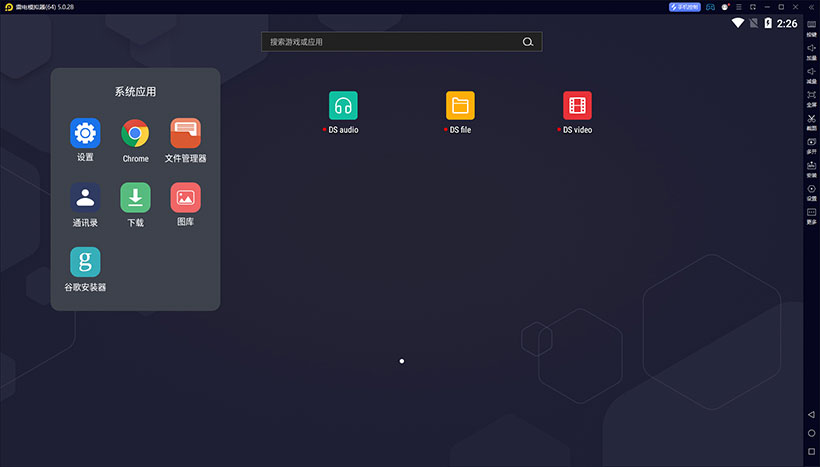820x467 pixels.
Task: Toggle 全屏 fullscreen in the sidebar
Action: coord(811,97)
